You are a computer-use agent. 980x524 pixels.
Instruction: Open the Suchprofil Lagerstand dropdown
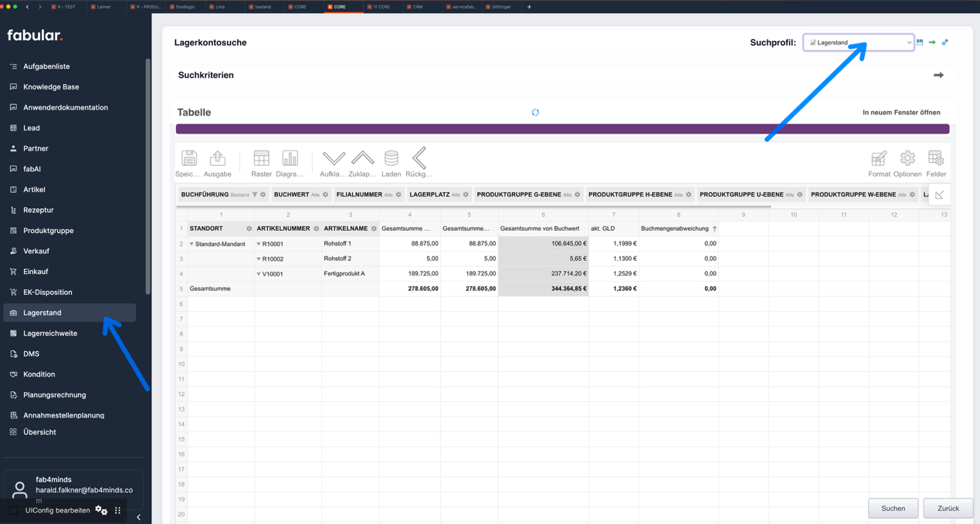tap(858, 42)
